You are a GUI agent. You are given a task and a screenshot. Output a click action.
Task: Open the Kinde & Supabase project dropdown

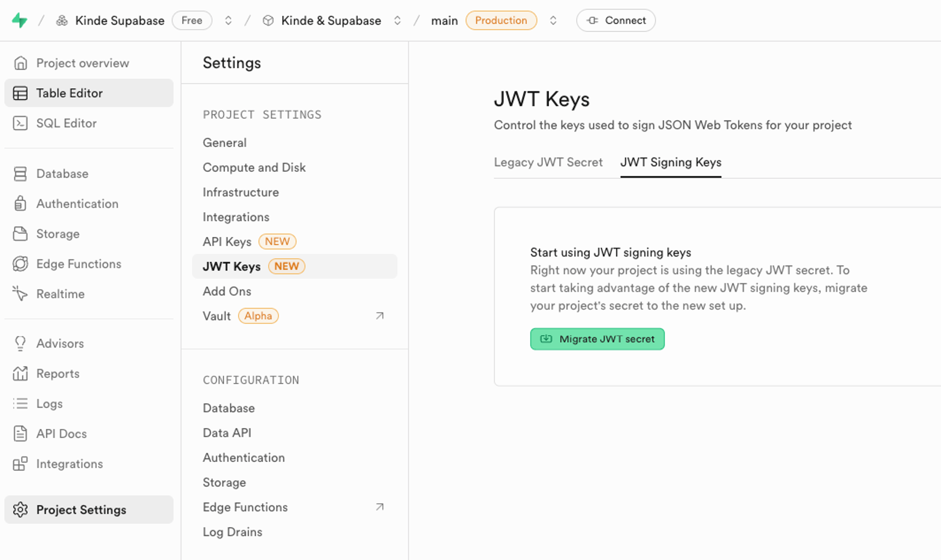coord(397,20)
